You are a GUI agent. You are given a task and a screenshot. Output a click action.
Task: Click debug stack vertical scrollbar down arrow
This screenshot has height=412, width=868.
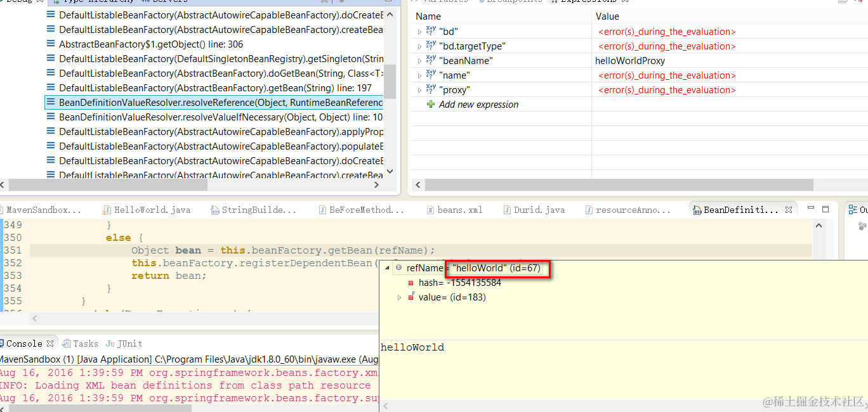pos(390,171)
